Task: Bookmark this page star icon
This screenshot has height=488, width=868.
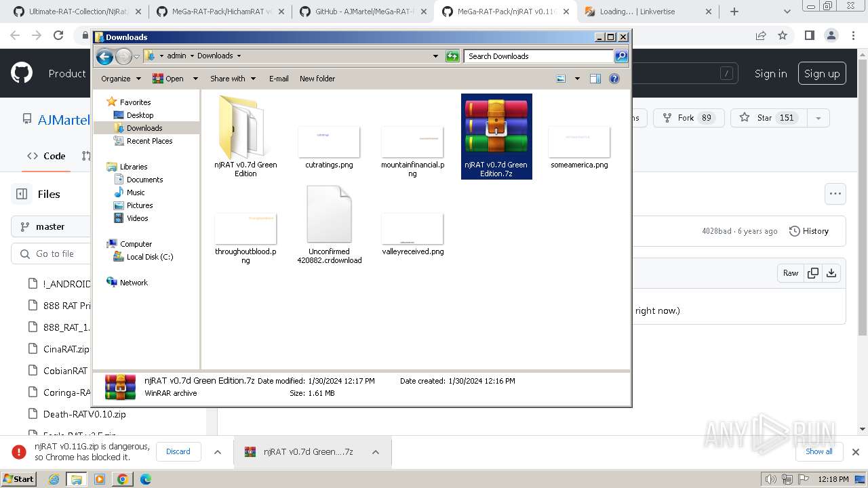Action: point(783,35)
